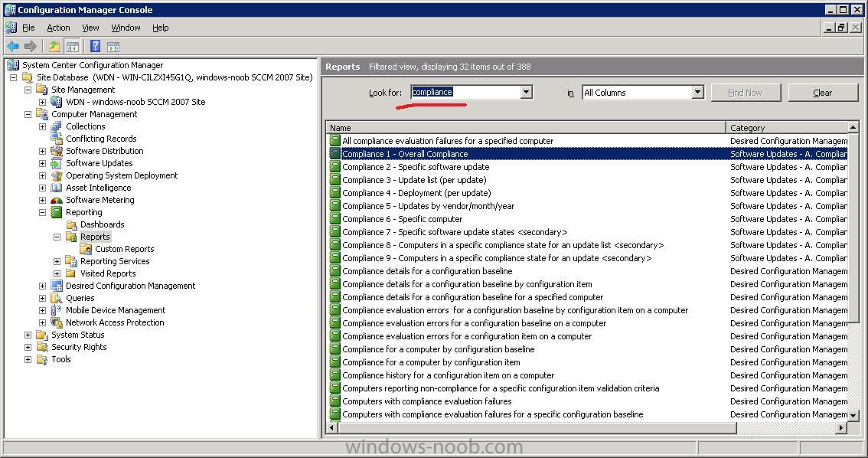868x458 pixels.
Task: Click the horizontal scrollbar right arrow
Action: 841,427
